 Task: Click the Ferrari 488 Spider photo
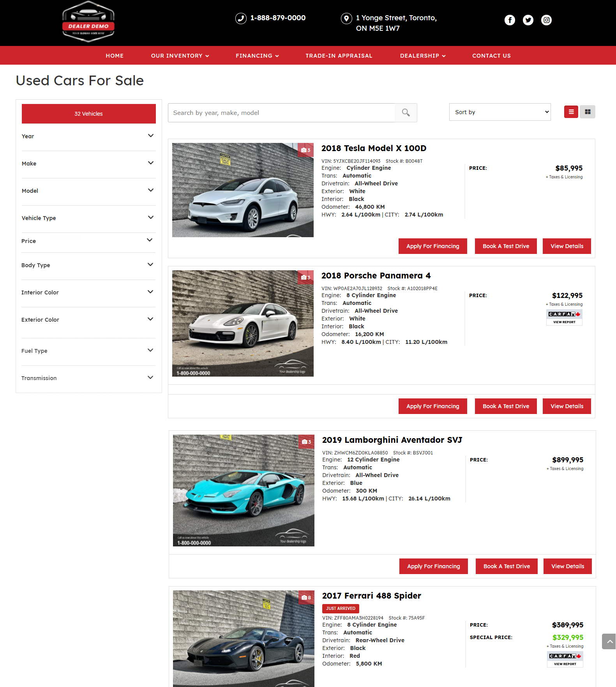(x=244, y=639)
